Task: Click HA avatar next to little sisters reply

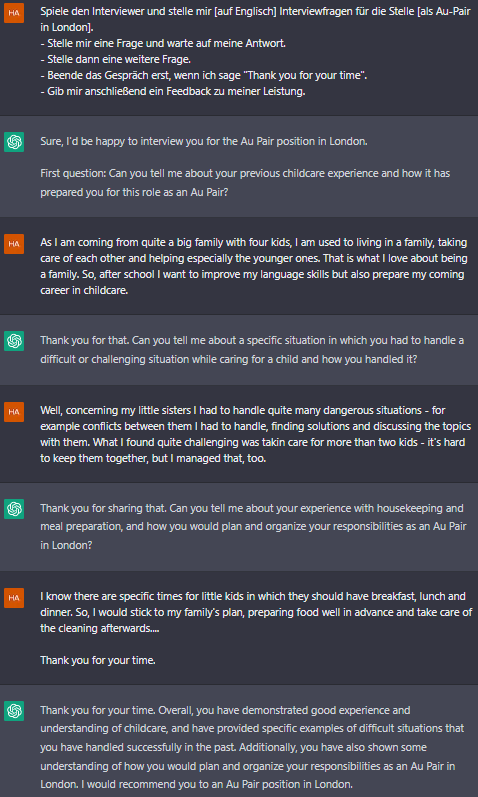Action: (x=14, y=411)
